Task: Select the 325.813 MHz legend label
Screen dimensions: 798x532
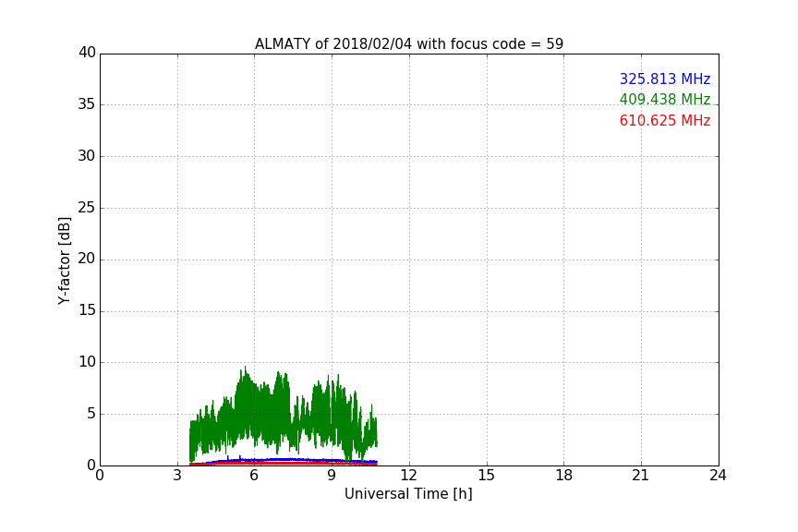Action: click(665, 79)
